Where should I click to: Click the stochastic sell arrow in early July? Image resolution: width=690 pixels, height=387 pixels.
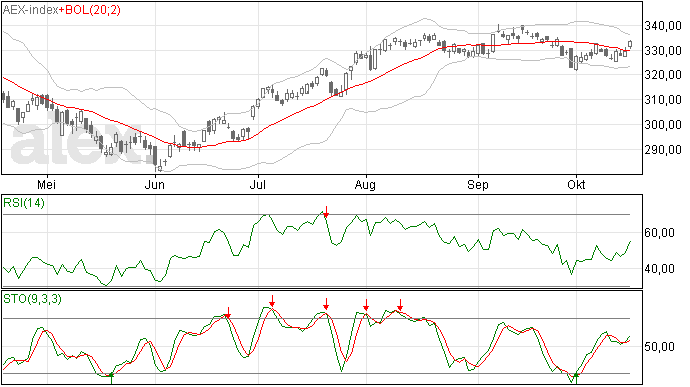click(x=272, y=301)
